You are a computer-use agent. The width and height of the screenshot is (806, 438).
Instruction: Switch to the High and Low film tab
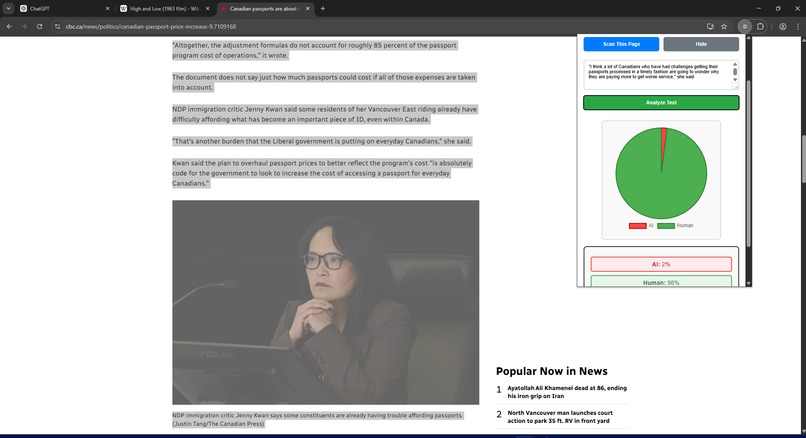tap(164, 9)
